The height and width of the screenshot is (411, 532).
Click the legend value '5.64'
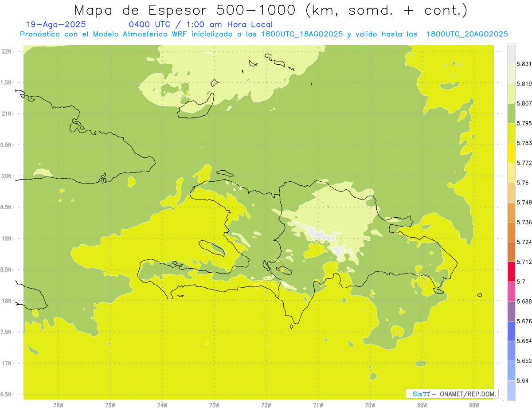click(x=522, y=380)
